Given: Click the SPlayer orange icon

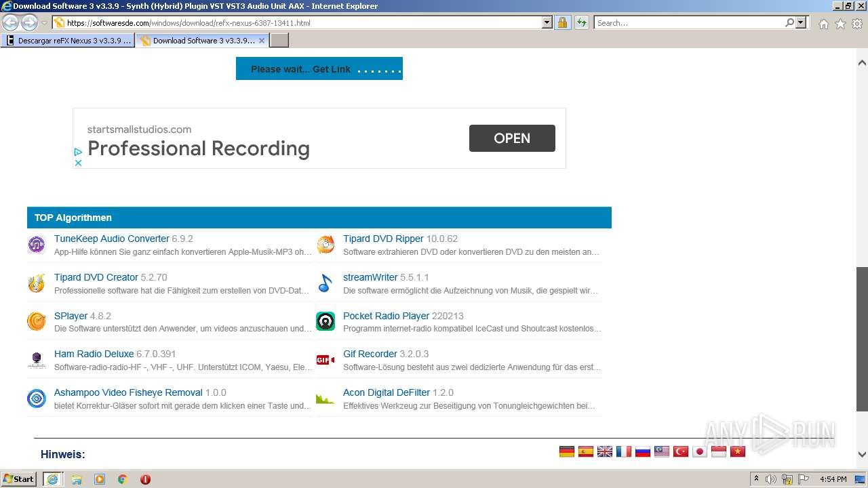Looking at the screenshot, I should pyautogui.click(x=37, y=321).
